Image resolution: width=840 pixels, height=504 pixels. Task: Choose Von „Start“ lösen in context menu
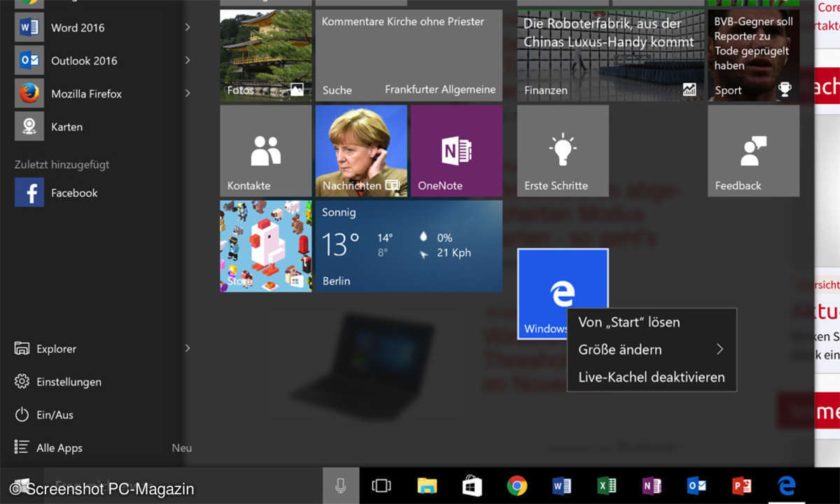[651, 322]
